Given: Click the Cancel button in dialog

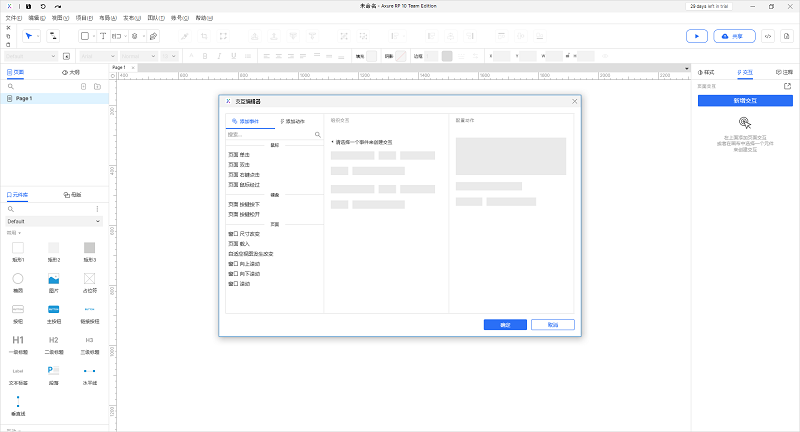Looking at the screenshot, I should [x=553, y=325].
